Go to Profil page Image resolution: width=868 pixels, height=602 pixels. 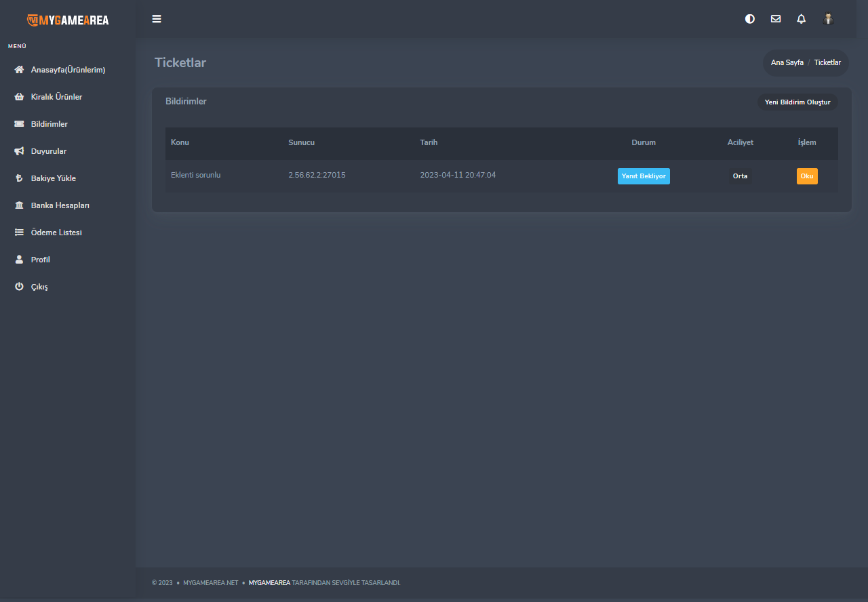pos(40,260)
